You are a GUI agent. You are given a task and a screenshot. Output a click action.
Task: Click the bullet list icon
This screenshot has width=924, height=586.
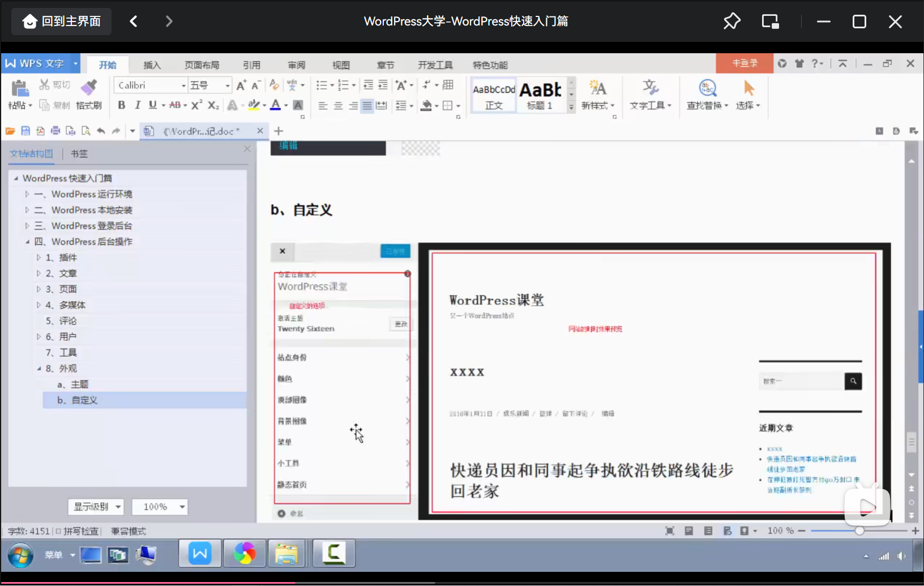coord(322,85)
